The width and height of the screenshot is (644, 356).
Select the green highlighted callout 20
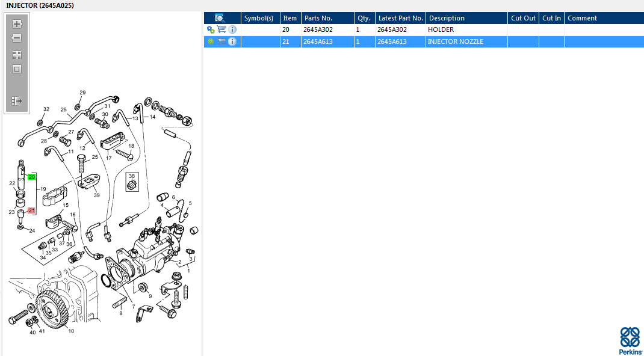tap(32, 177)
